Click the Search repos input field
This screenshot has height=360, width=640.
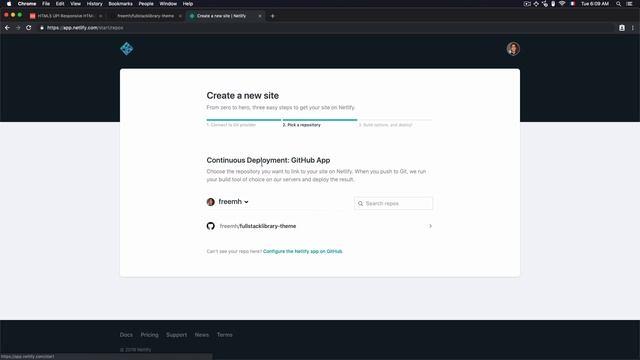(393, 203)
